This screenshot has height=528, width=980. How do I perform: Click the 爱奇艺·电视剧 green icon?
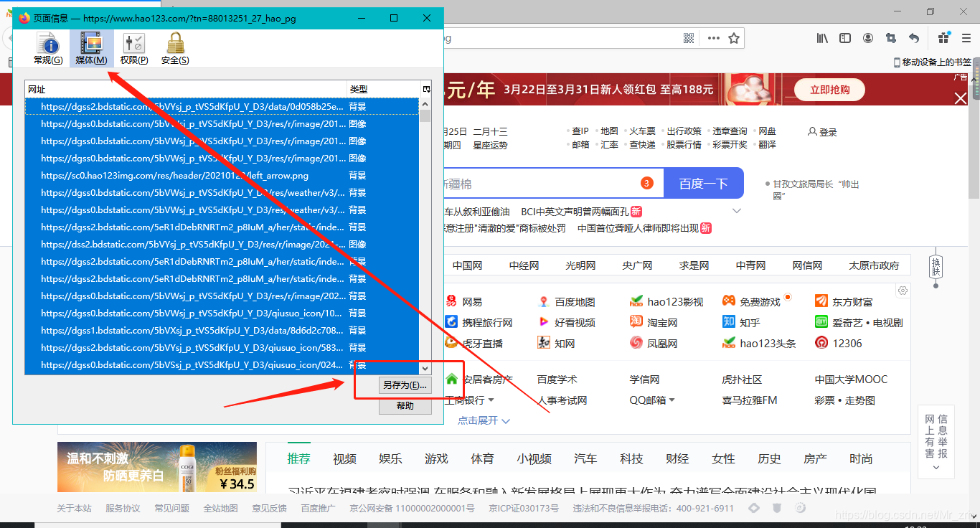820,321
